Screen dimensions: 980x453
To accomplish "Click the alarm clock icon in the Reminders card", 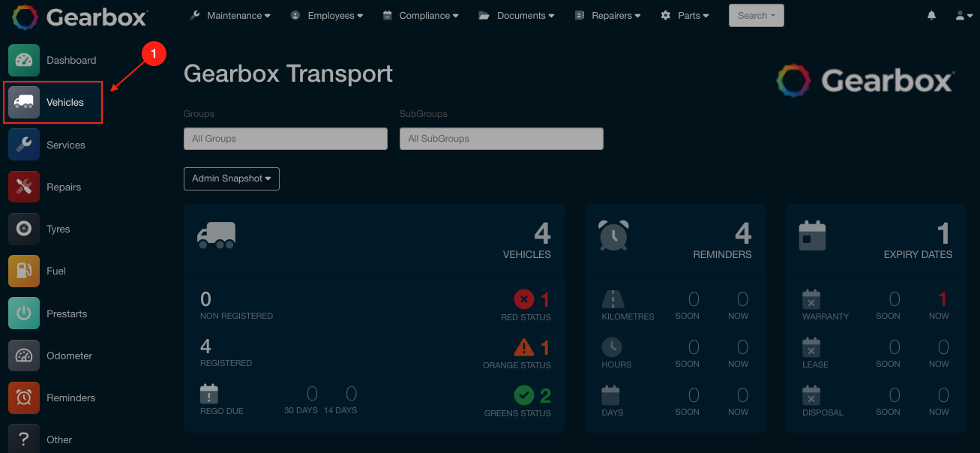I will (x=613, y=235).
